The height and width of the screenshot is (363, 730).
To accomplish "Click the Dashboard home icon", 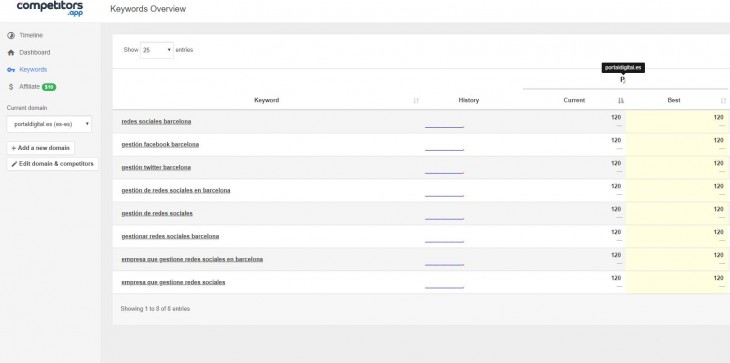I will pyautogui.click(x=11, y=53).
